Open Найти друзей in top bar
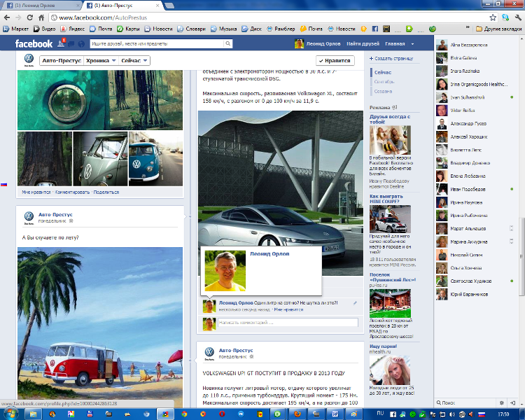525x420 pixels. click(x=363, y=44)
